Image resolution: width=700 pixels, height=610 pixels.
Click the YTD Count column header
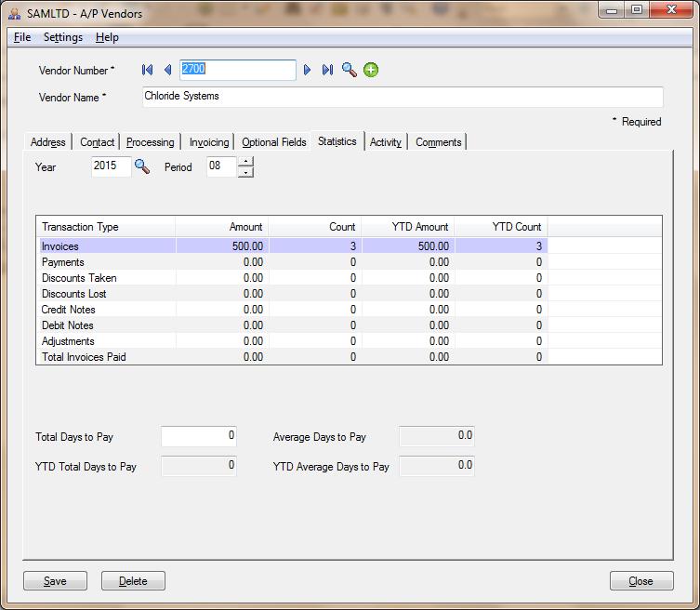pyautogui.click(x=501, y=226)
